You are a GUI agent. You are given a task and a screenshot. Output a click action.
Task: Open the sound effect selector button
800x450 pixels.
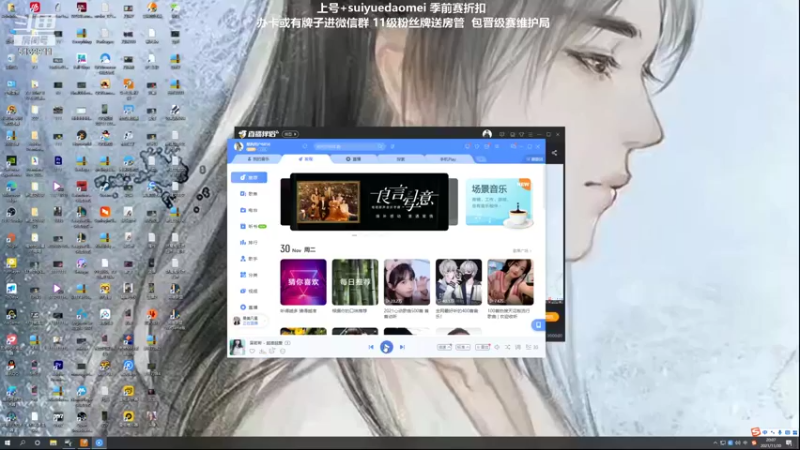pyautogui.click(x=444, y=347)
